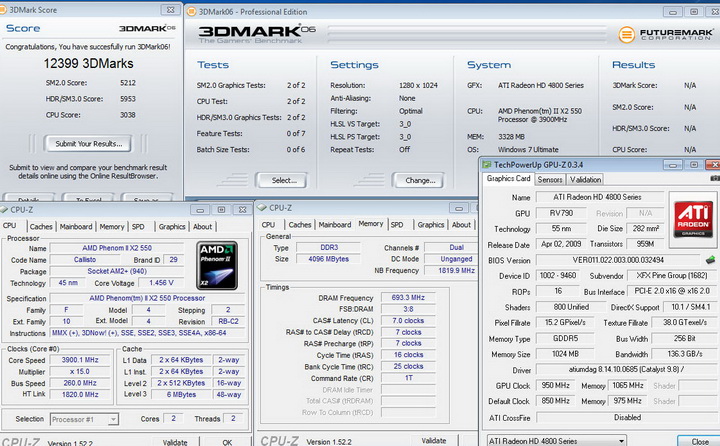Click the GPU-Z title bar icon
This screenshot has width=720, height=446.
point(486,164)
